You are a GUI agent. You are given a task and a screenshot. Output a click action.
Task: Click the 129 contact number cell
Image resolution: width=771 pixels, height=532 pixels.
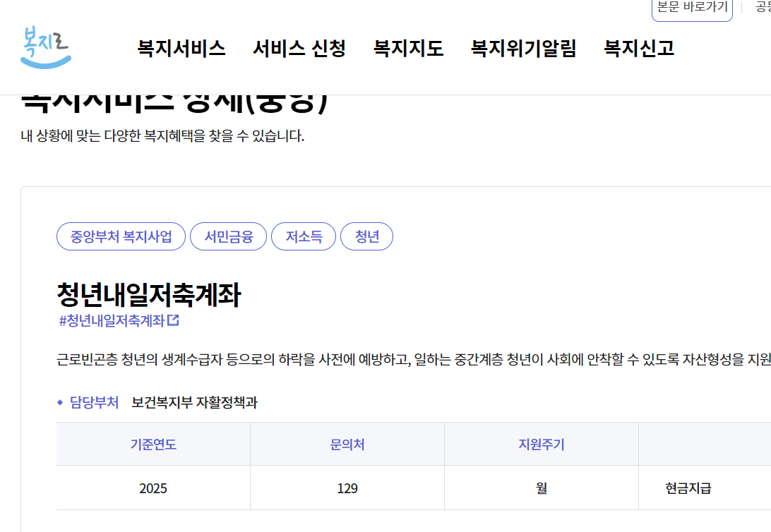coord(347,488)
